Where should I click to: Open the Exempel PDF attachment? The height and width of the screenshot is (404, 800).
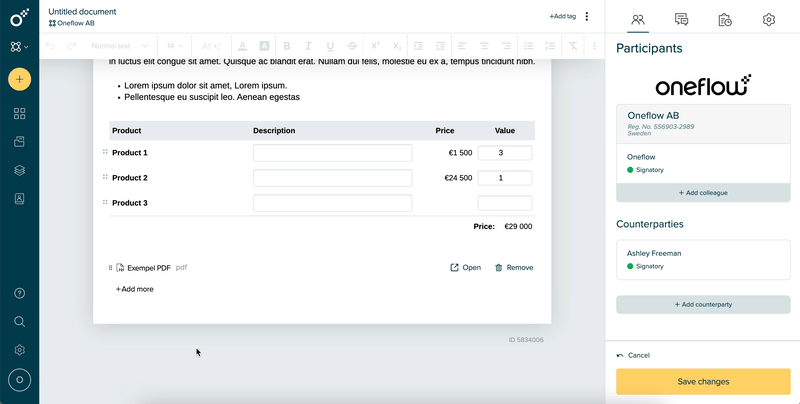click(465, 268)
